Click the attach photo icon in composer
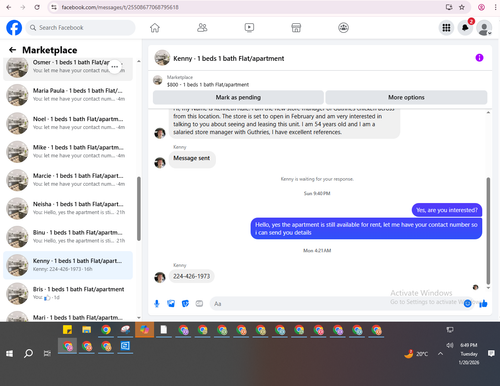 pyautogui.click(x=171, y=304)
